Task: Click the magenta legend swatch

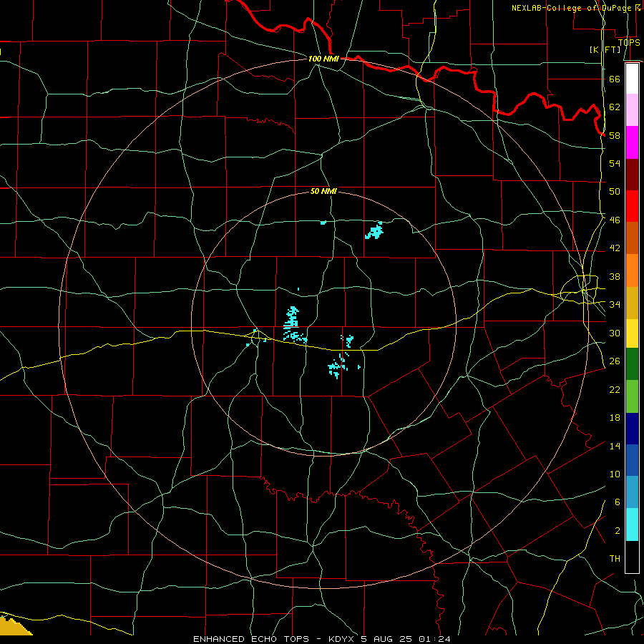Action: click(x=632, y=142)
